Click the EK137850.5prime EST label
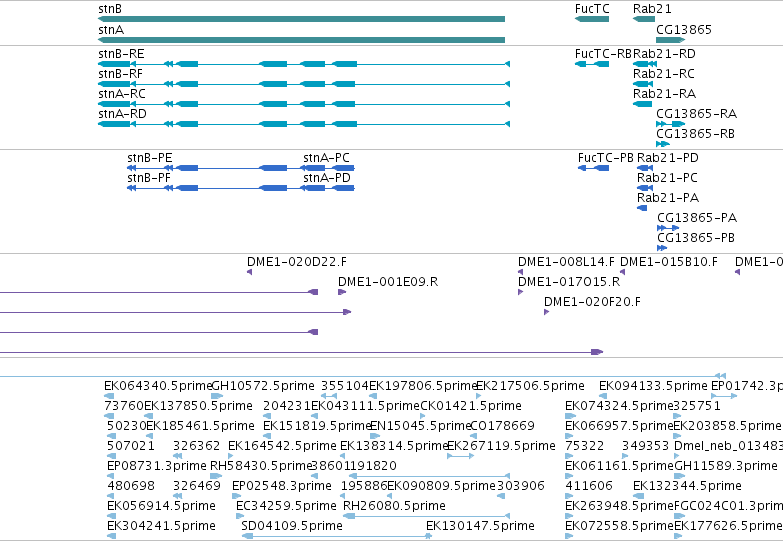The width and height of the screenshot is (783, 541). point(198,406)
